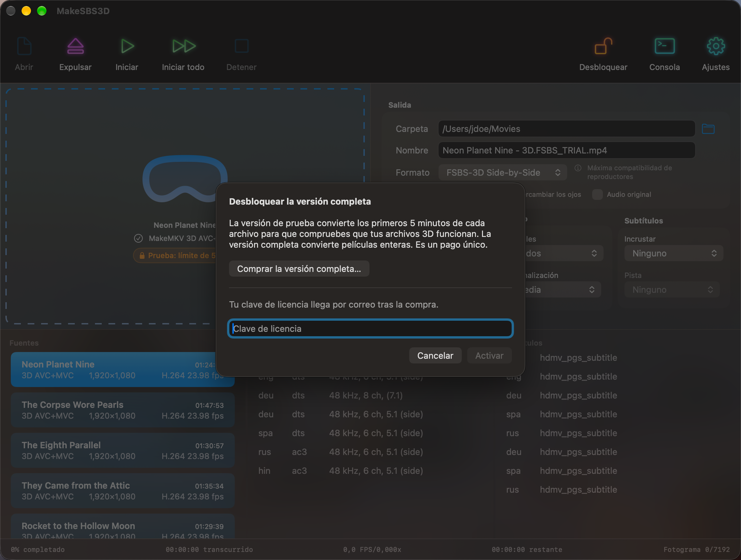741x560 pixels.
Task: Click the Cancelar button
Action: click(x=435, y=356)
